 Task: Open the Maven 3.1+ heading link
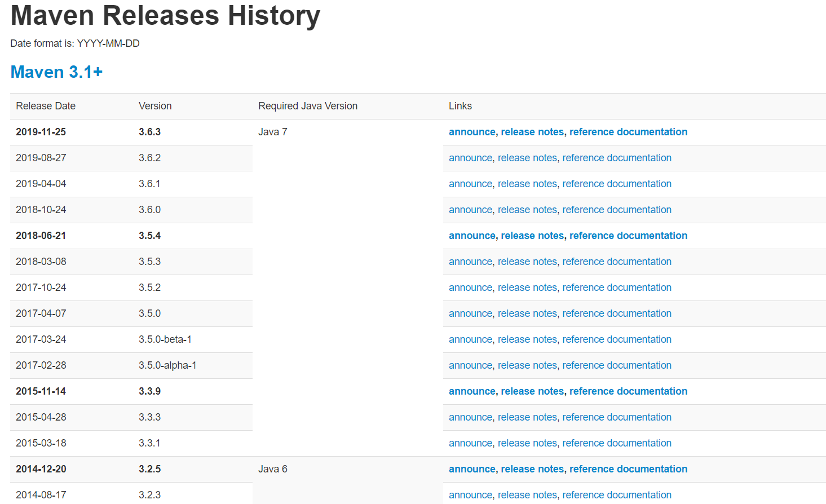56,72
